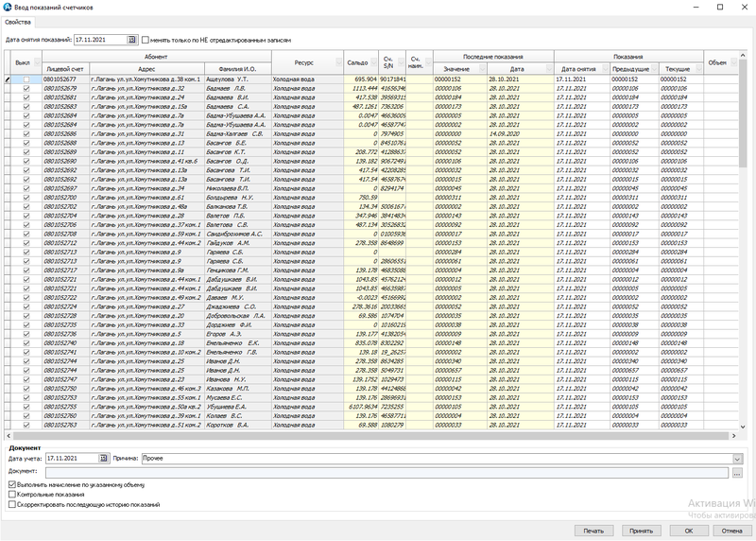Expand the Причина dropdown list

coord(737,458)
